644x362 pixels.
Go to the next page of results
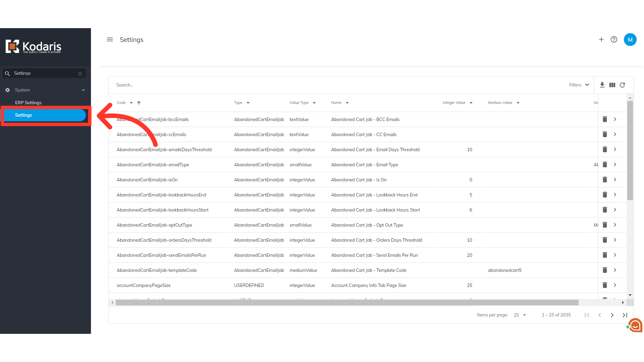tap(612, 315)
